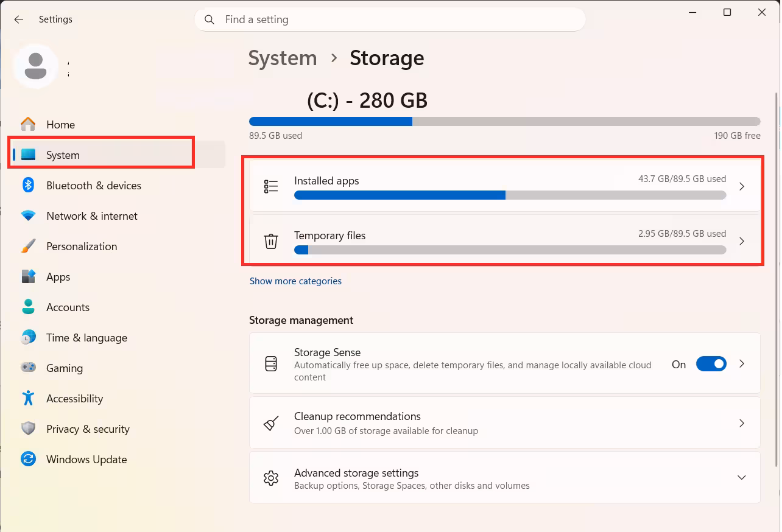
Task: Click the Bluetooth icon in sidebar
Action: 28,185
